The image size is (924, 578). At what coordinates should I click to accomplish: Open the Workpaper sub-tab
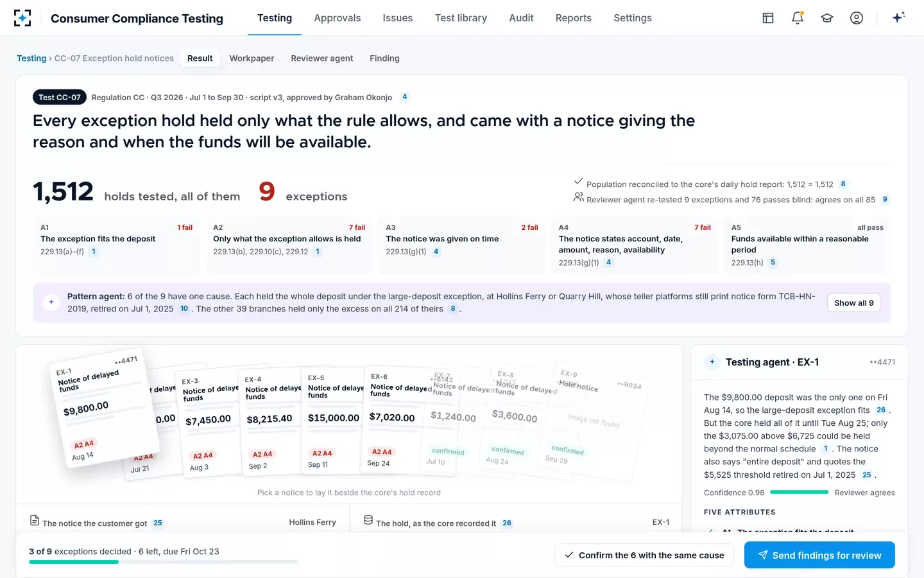[x=252, y=58]
